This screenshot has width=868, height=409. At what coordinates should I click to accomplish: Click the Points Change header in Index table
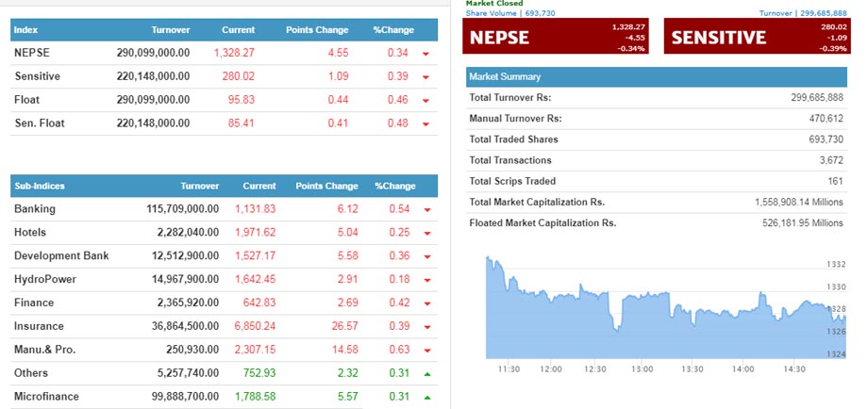coord(317,30)
